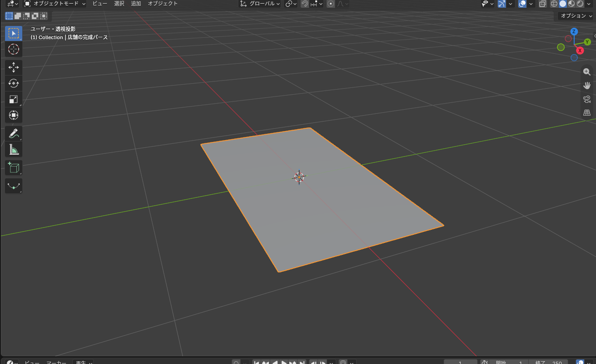Viewport: 596px width, 364px height.
Task: Expand the snapping settings dropdown
Action: click(317, 4)
